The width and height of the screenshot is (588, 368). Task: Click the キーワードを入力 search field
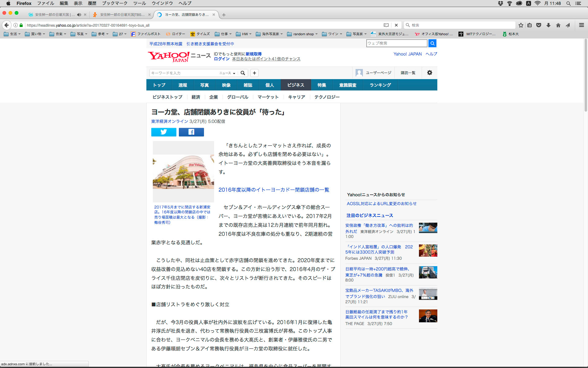click(184, 73)
